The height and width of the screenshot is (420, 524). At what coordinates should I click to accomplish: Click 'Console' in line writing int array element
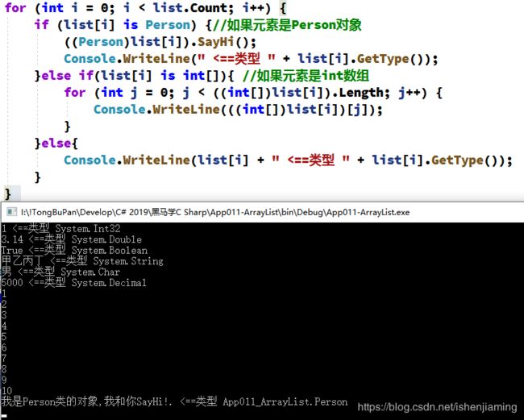click(x=119, y=110)
